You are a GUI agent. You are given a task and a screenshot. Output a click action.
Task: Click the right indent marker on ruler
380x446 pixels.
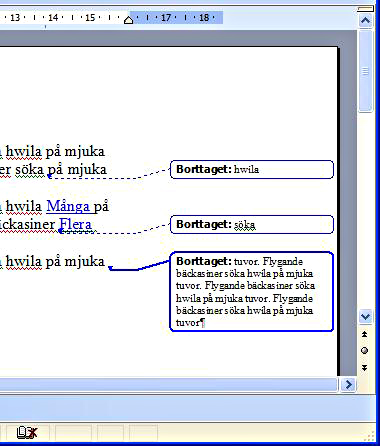click(128, 20)
